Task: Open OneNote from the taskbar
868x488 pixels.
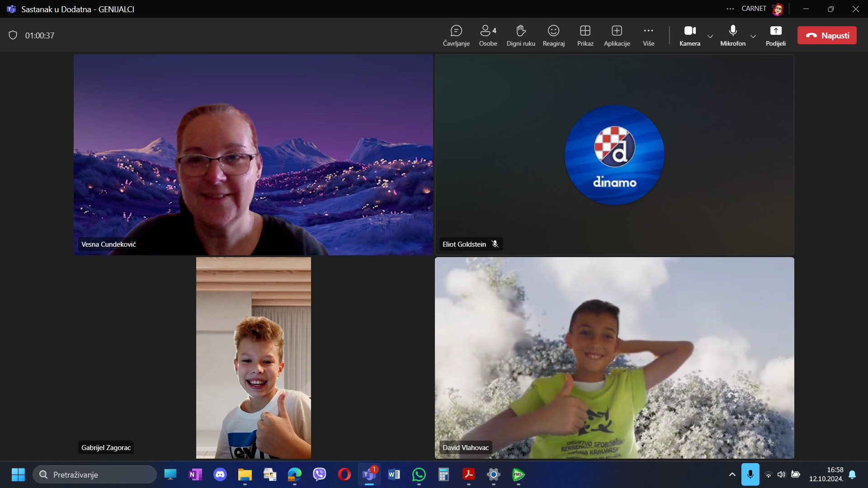Action: [195, 474]
